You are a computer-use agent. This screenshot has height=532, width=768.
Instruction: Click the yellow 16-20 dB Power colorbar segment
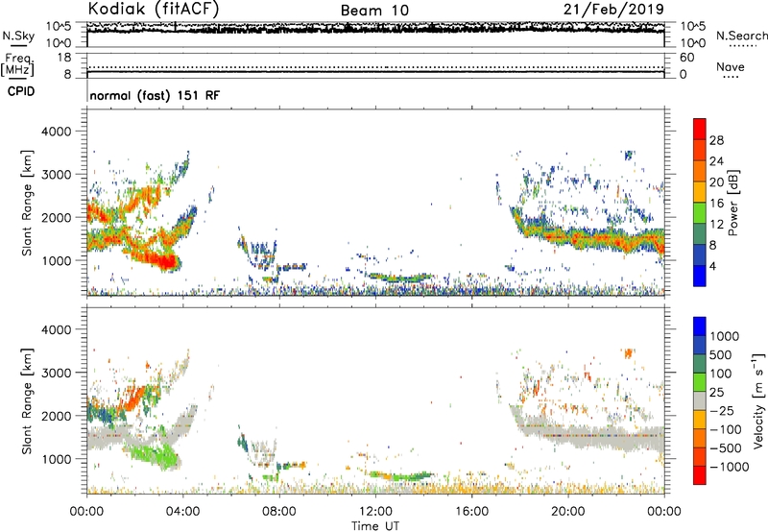pos(700,192)
